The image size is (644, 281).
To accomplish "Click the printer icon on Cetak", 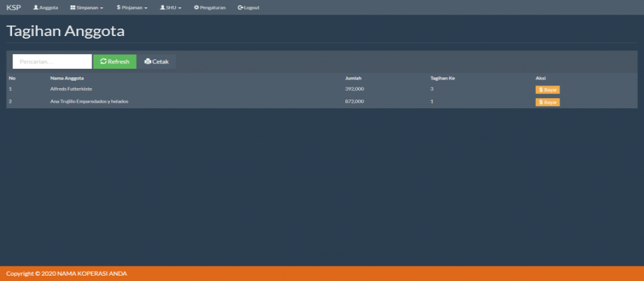I will (148, 61).
